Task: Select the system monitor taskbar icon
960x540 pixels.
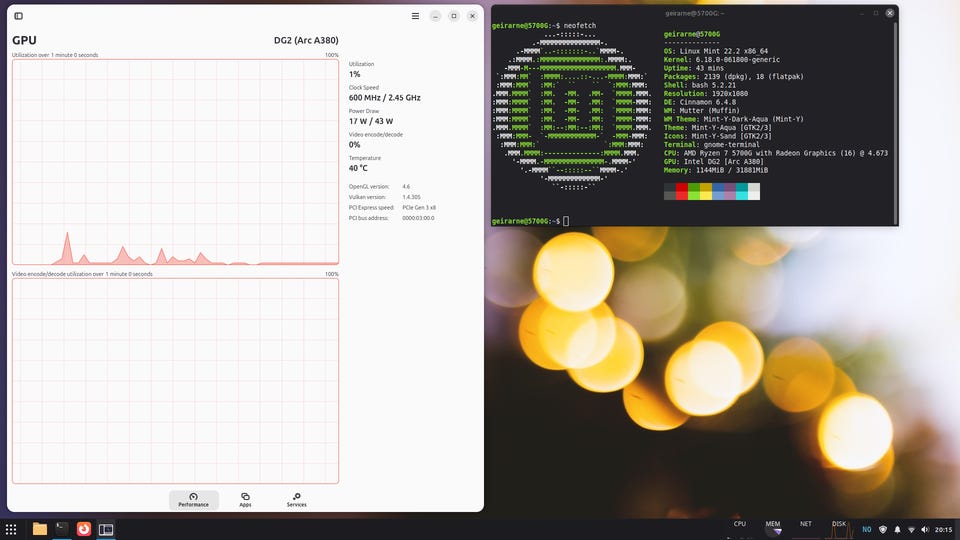Action: pyautogui.click(x=106, y=529)
